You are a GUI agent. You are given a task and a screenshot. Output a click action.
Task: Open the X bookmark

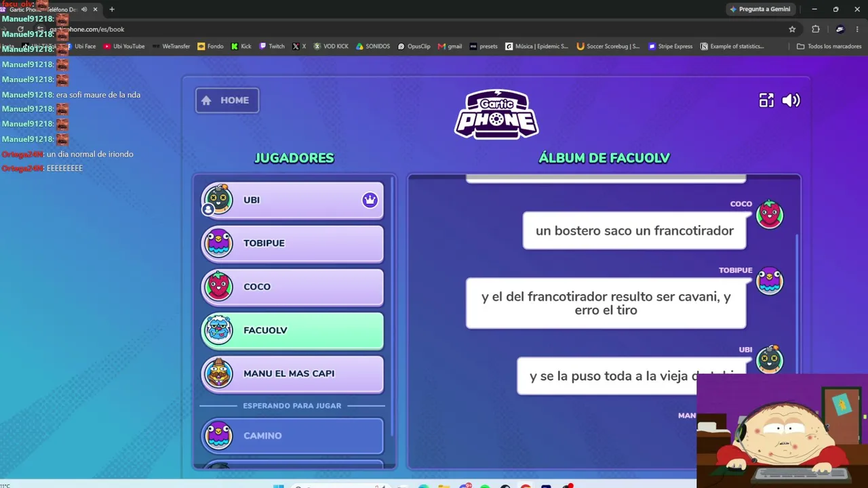pyautogui.click(x=299, y=46)
